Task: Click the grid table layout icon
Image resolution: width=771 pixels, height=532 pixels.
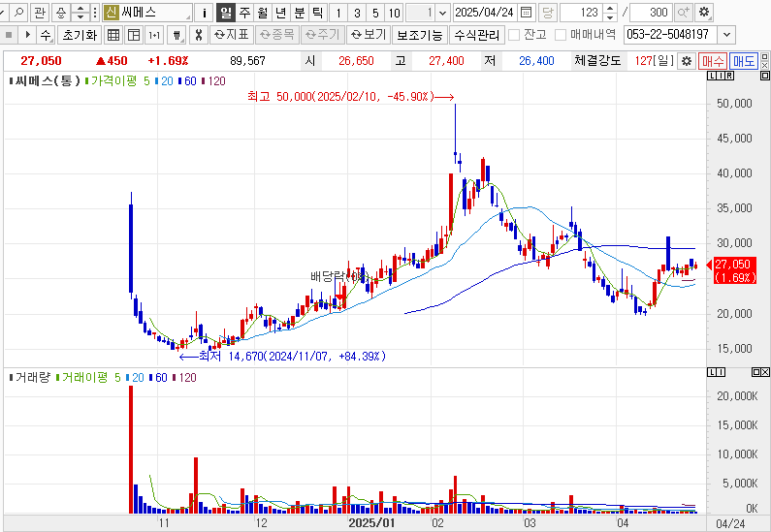Action: 113,35
